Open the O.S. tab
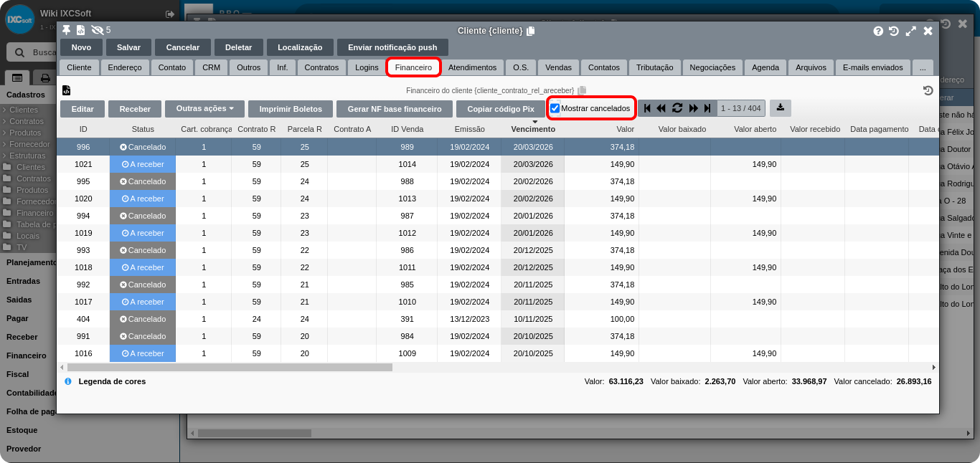The height and width of the screenshot is (463, 980). [x=521, y=67]
